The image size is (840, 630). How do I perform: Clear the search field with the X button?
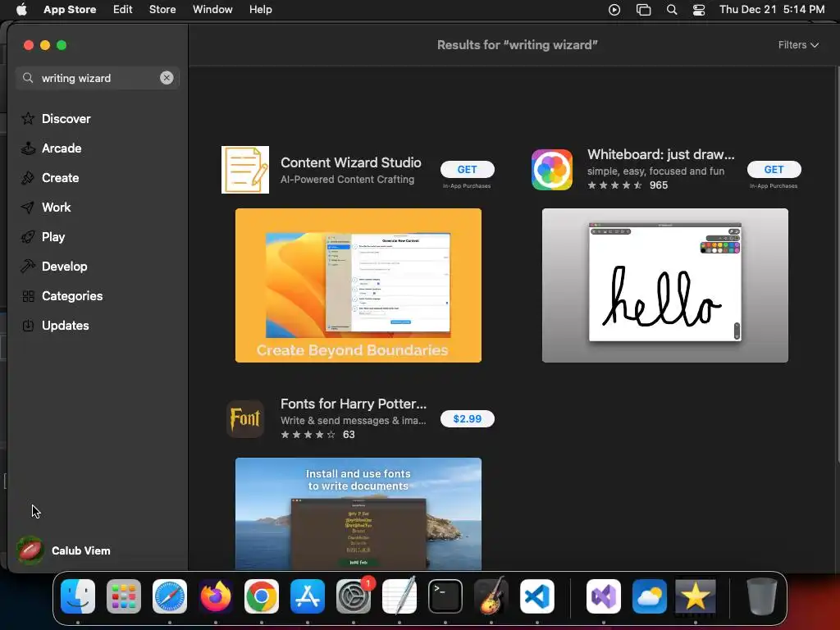(167, 78)
